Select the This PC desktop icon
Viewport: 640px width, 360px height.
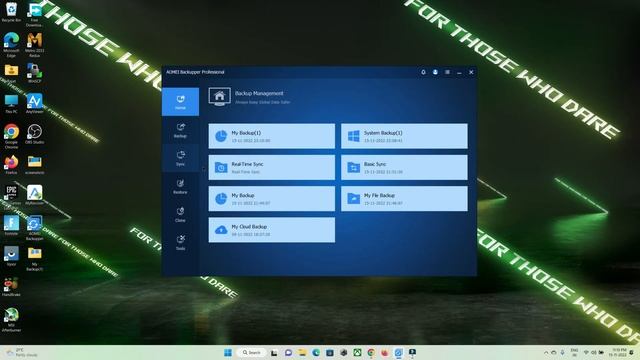(x=11, y=104)
